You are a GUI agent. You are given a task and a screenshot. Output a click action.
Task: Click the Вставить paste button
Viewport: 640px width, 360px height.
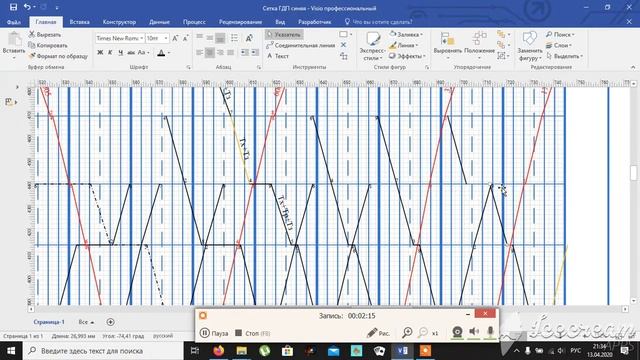[14, 45]
